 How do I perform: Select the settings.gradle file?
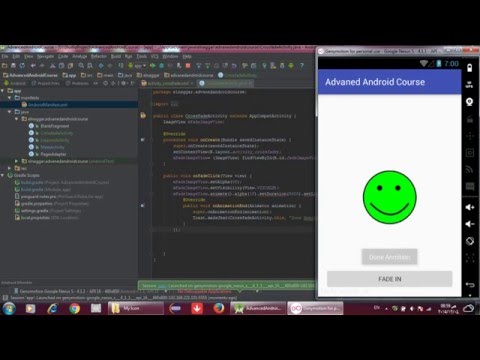pyautogui.click(x=48, y=211)
